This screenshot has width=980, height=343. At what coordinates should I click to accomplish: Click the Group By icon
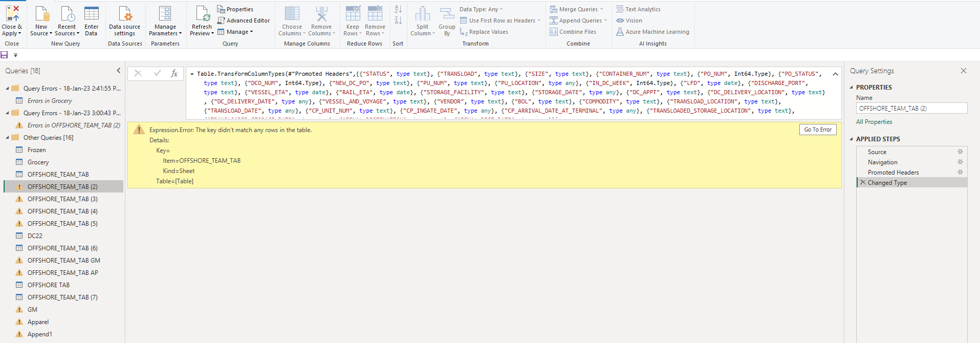point(447,14)
